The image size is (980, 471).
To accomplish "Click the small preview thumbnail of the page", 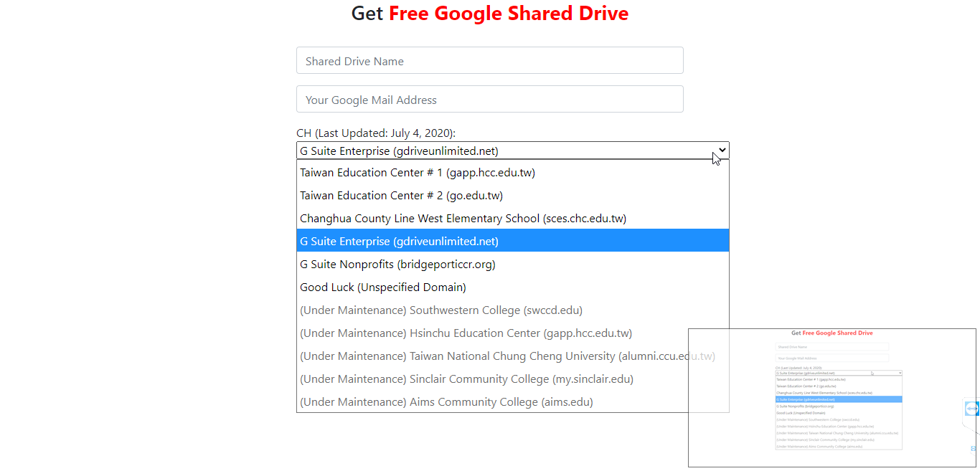I will click(832, 398).
